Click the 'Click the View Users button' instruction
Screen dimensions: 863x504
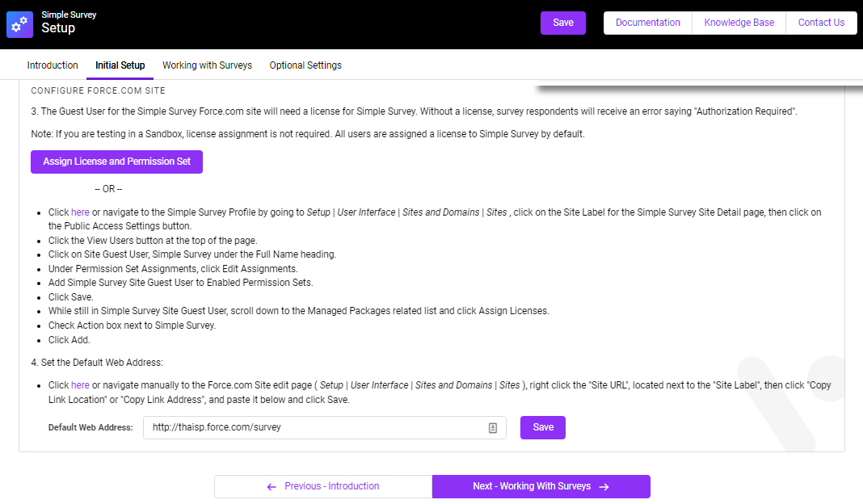[x=153, y=241]
